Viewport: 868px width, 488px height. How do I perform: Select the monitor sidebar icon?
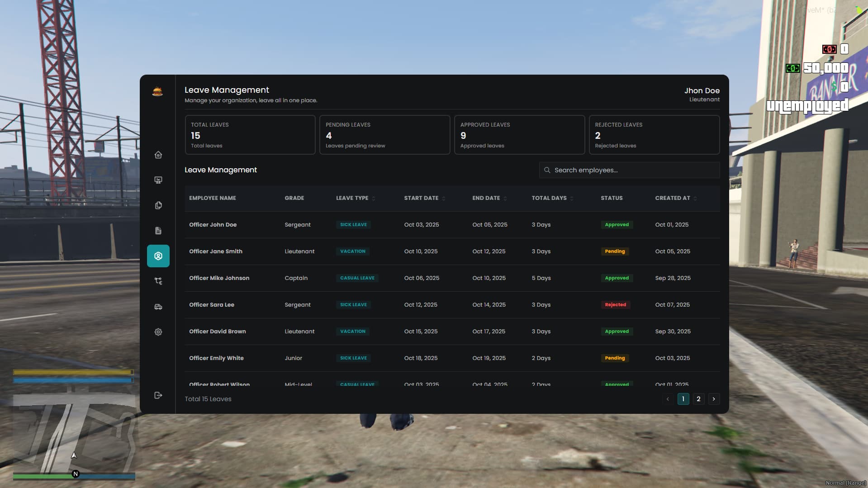pos(158,180)
